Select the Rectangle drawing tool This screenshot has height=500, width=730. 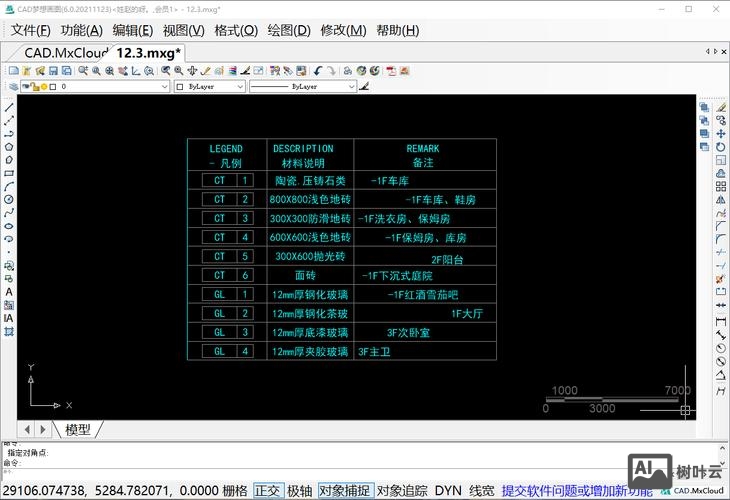tap(9, 172)
